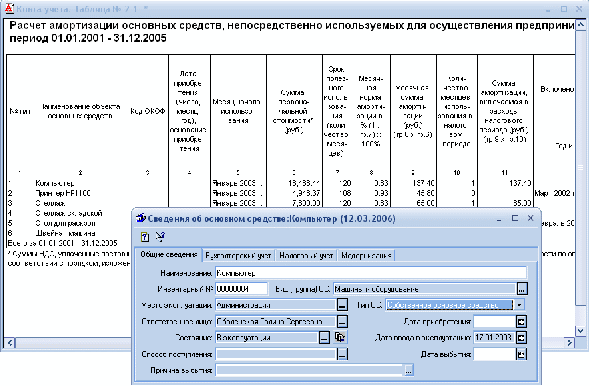
Task: Click the Дата ввода в эксплуатацию date field
Action: [494, 337]
